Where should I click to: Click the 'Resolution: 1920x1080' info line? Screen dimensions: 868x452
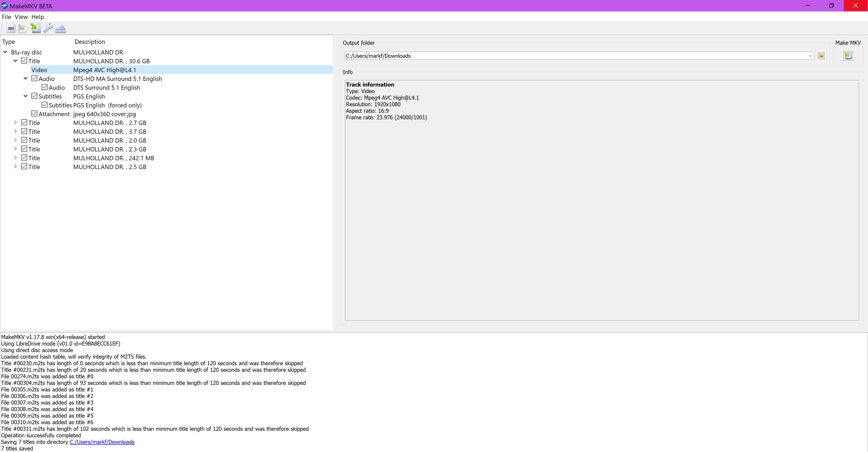pyautogui.click(x=373, y=104)
